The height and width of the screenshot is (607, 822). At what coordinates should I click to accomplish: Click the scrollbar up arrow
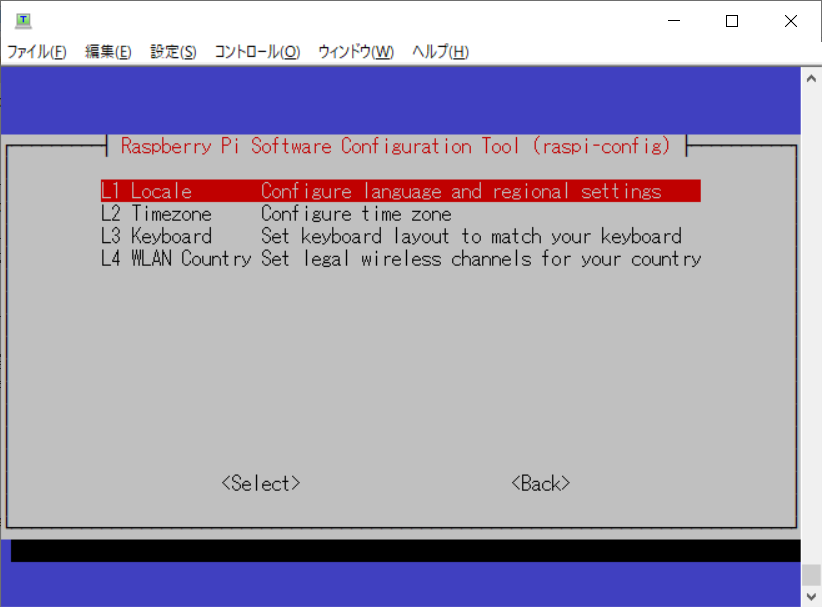[x=811, y=79]
